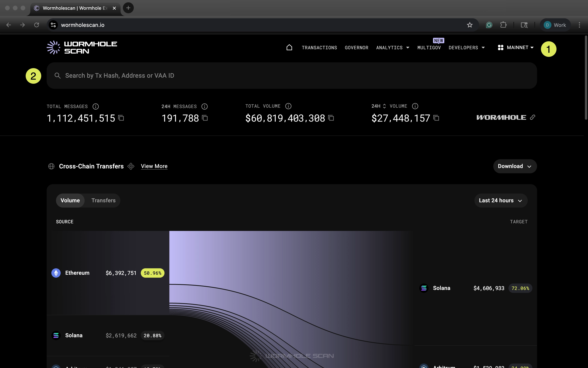Select the Volume tab

pyautogui.click(x=70, y=200)
